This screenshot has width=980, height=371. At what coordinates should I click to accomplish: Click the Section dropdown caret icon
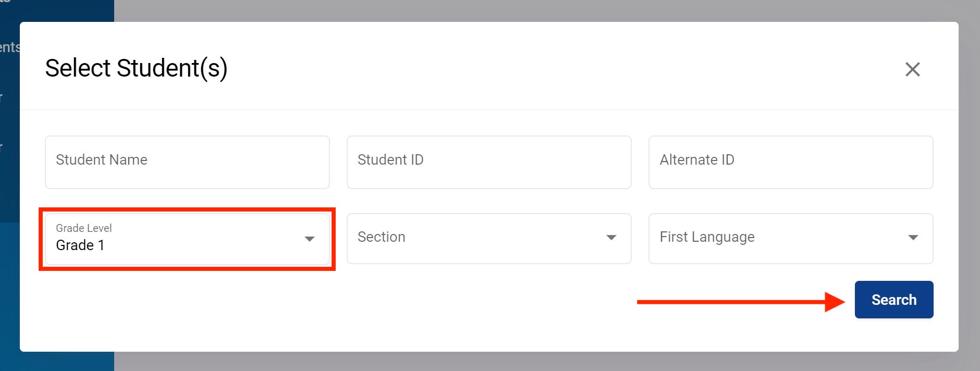pos(611,238)
